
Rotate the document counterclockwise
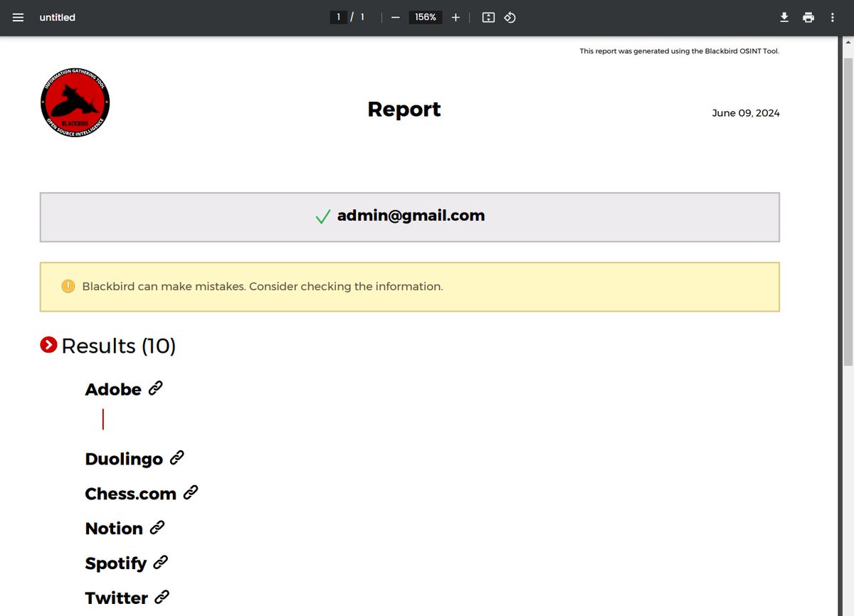(510, 17)
